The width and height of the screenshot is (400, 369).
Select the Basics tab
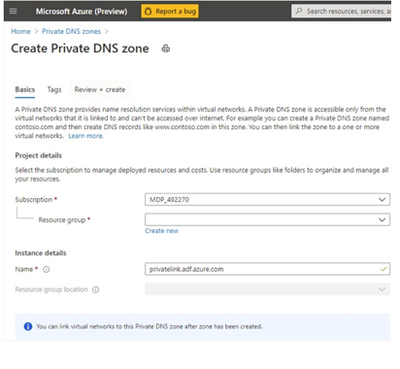(x=25, y=90)
